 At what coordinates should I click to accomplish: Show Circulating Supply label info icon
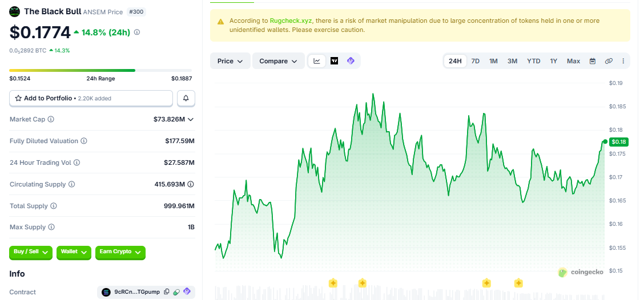(x=71, y=185)
